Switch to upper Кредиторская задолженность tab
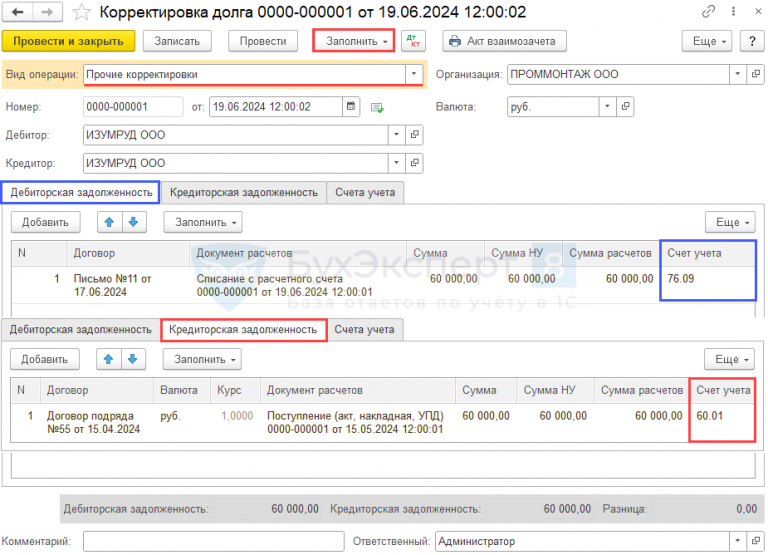The width and height of the screenshot is (768, 555). pos(243,193)
